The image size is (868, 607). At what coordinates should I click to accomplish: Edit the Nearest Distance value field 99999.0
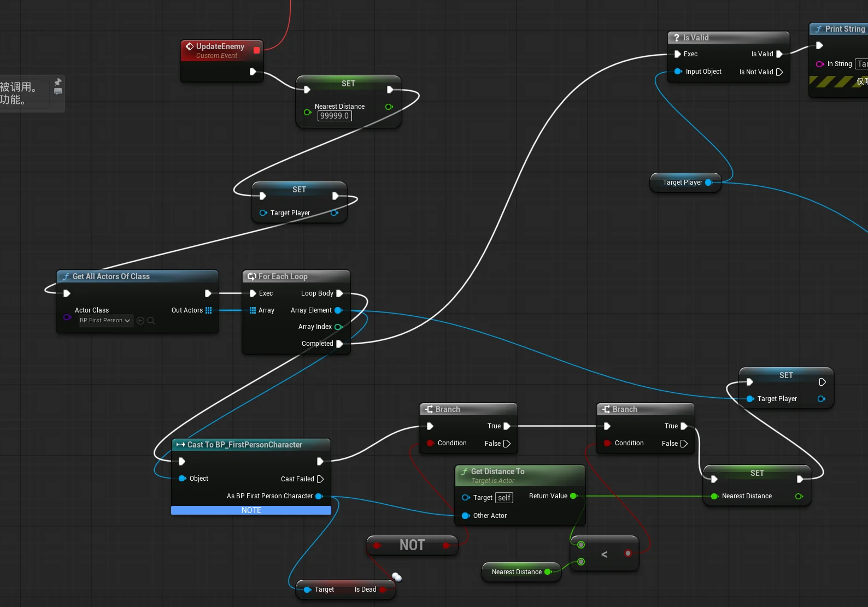click(335, 116)
